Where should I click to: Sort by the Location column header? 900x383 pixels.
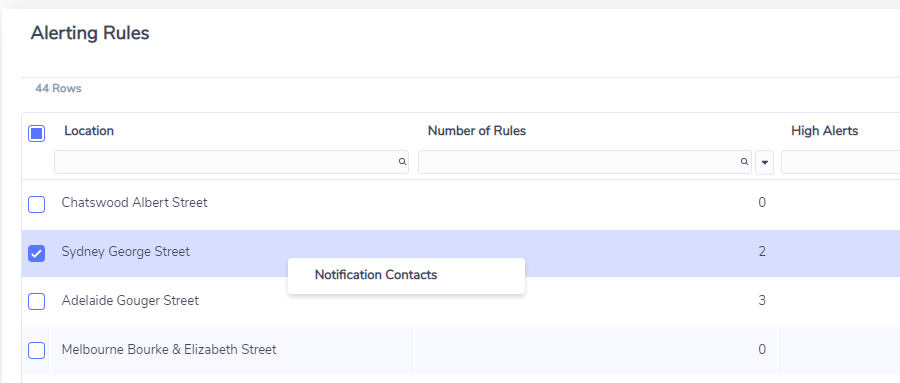coord(89,131)
